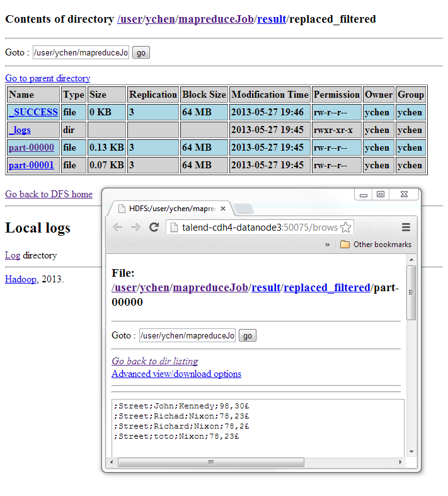Open the Chrome hamburger menu
Screen dimensions: 448x496
coord(406,228)
